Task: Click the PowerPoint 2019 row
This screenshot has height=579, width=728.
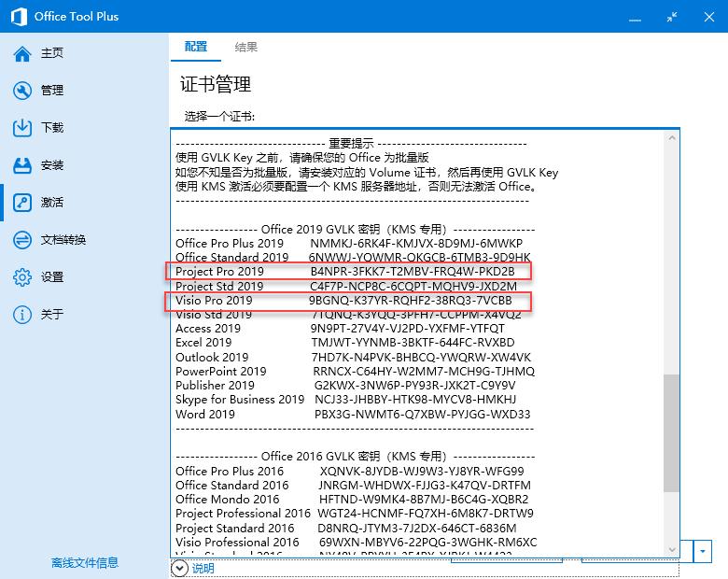Action: coord(355,371)
